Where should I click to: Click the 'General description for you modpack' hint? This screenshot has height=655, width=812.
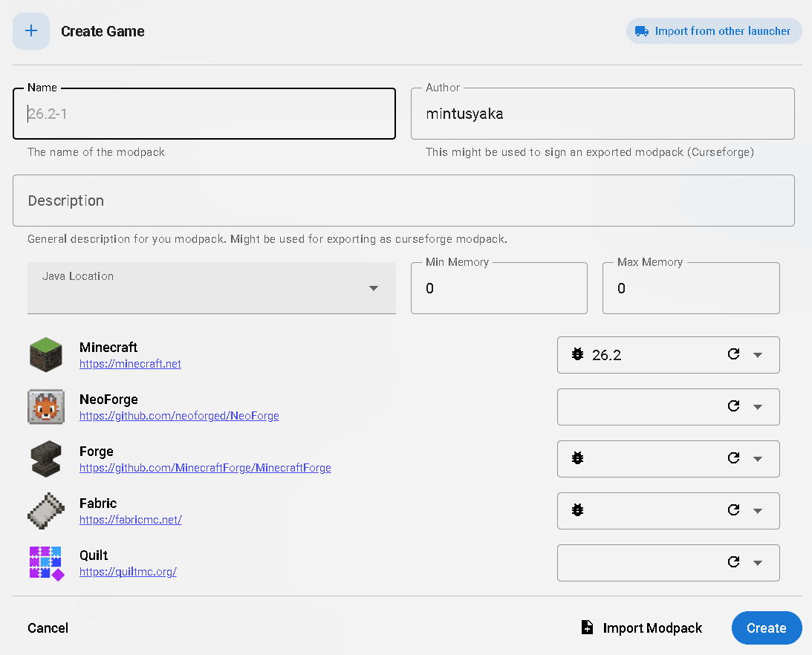(x=267, y=239)
